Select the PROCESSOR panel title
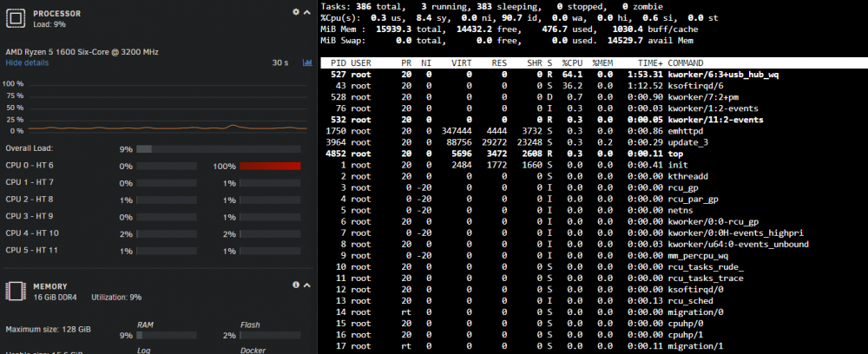 (57, 13)
